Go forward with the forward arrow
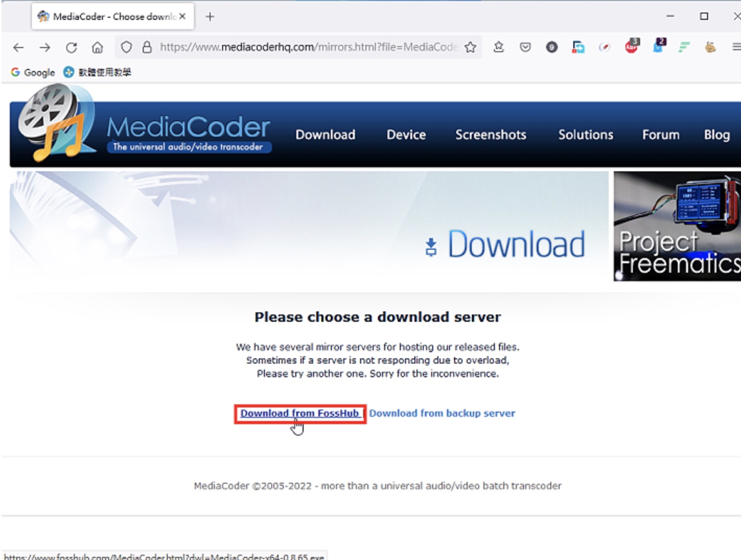The image size is (741, 560). 45,48
